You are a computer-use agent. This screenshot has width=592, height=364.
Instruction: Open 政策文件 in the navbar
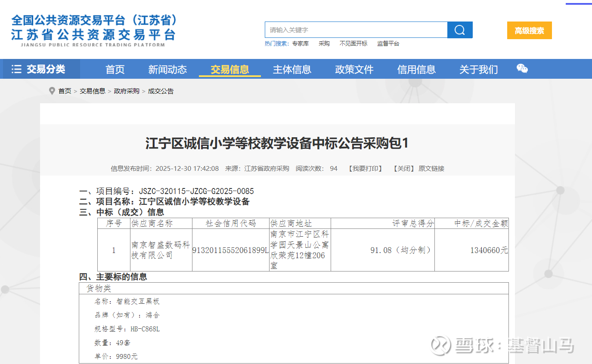click(x=354, y=69)
